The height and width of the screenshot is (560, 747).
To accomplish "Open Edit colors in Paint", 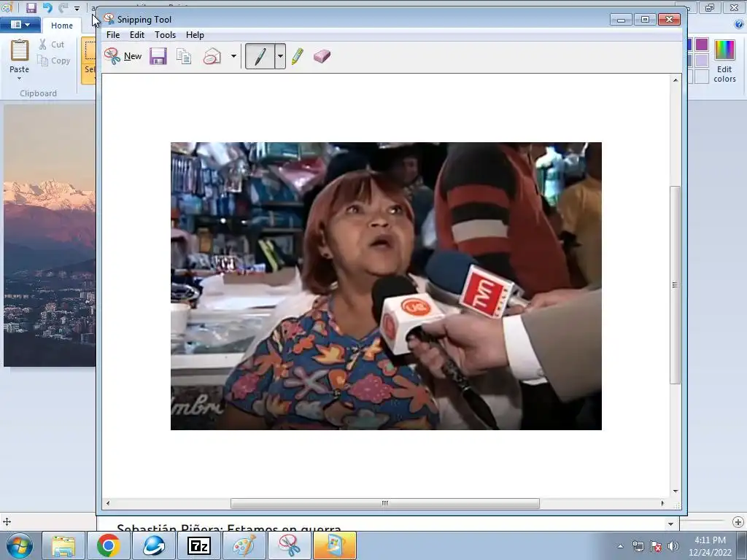I will [x=724, y=61].
